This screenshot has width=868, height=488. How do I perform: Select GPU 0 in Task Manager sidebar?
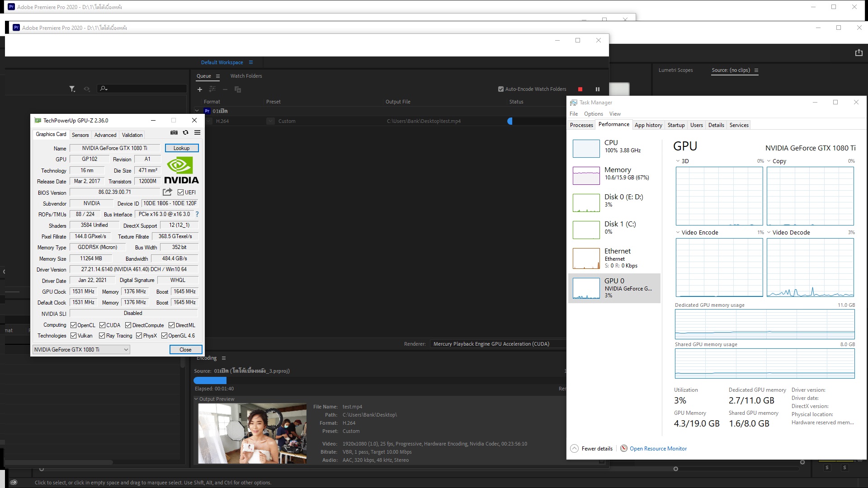(x=614, y=288)
